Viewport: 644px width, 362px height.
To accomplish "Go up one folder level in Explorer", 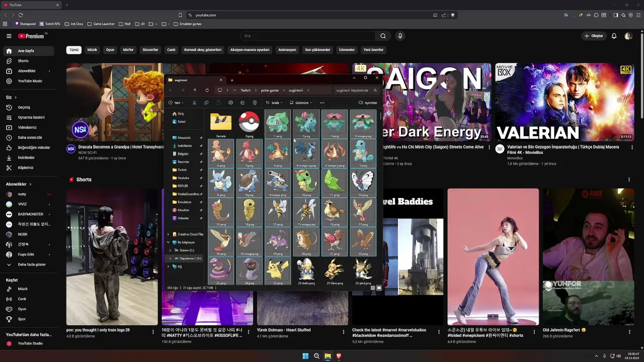I will [195, 90].
